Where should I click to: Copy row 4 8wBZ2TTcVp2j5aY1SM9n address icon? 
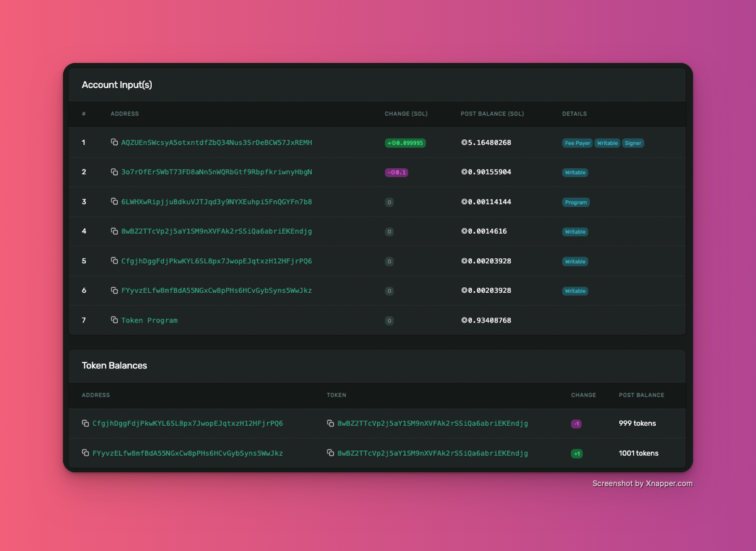(114, 231)
